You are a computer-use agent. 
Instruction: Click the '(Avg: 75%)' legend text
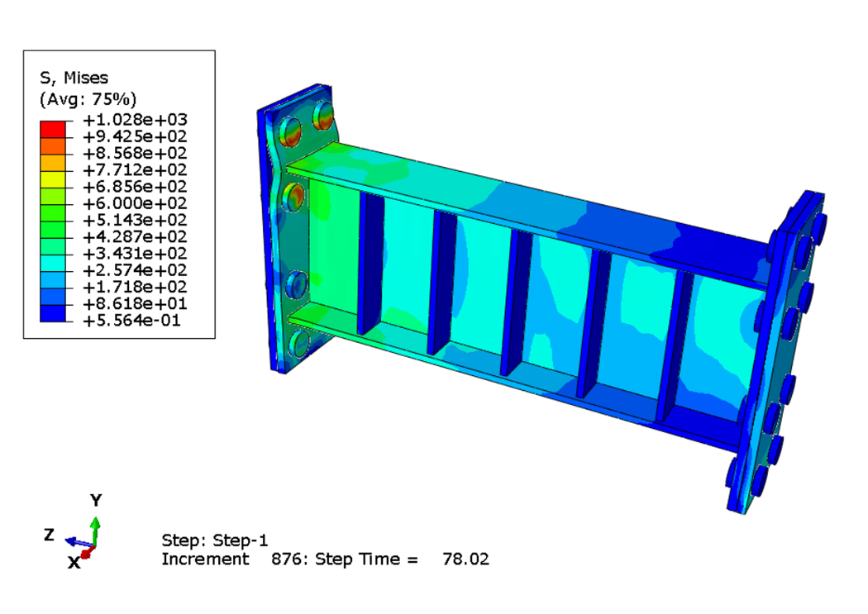(x=88, y=98)
